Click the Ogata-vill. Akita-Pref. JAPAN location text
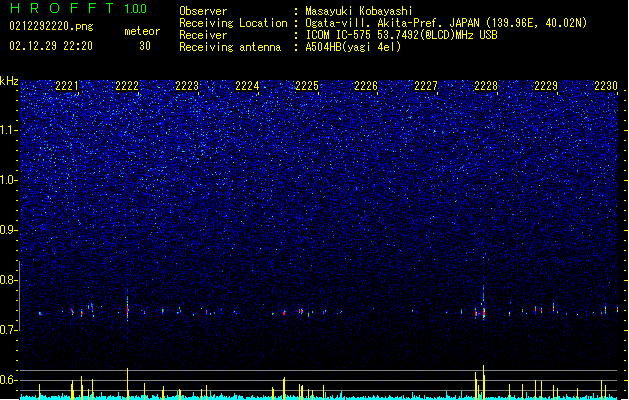 (446, 23)
